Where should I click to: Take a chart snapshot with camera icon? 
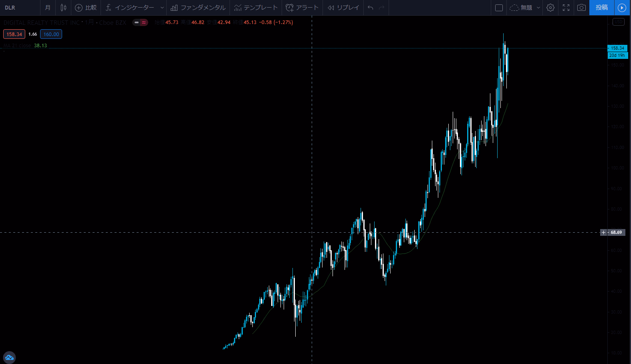click(581, 8)
